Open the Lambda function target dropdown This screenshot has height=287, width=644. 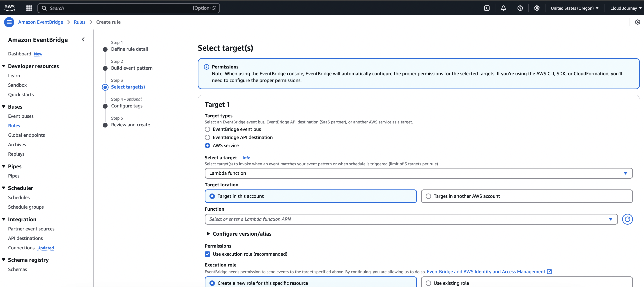tap(419, 173)
